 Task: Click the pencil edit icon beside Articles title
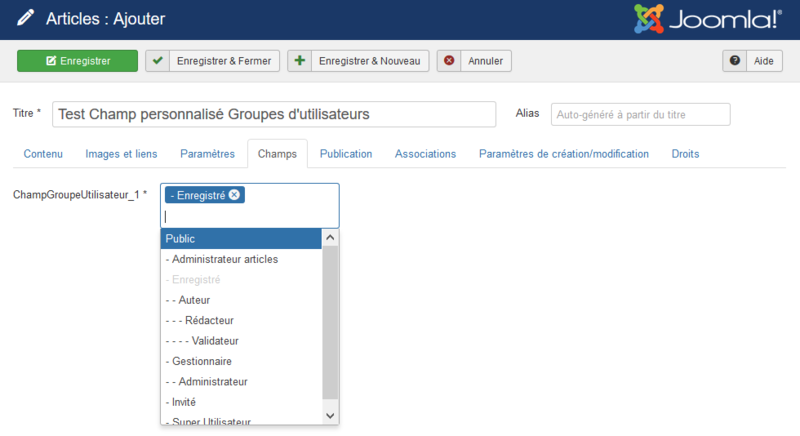(x=24, y=19)
